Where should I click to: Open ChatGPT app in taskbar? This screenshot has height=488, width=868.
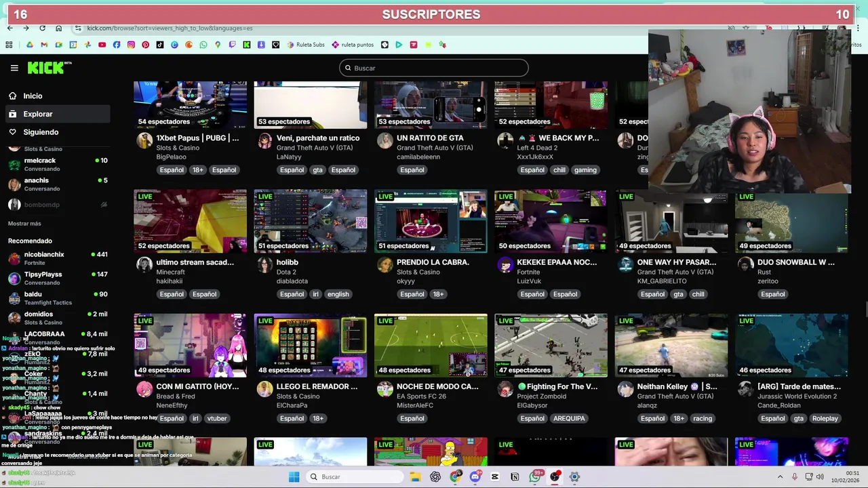coord(435,476)
